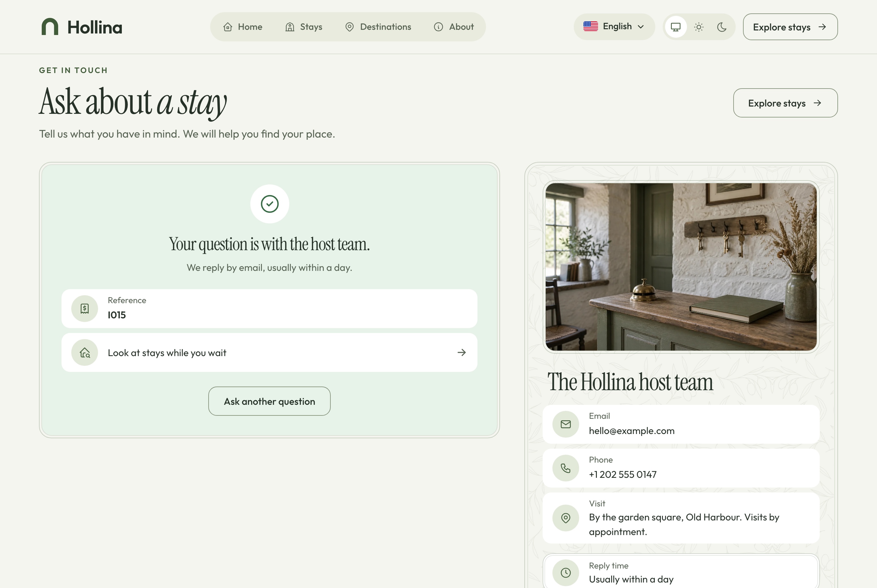
Task: Switch to dark theme moon icon
Action: [x=722, y=27]
